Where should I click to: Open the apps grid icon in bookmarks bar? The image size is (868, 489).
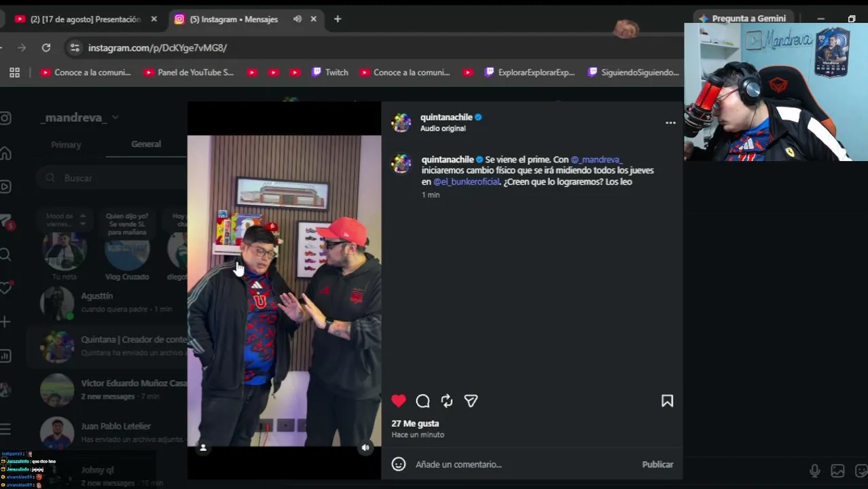click(14, 73)
